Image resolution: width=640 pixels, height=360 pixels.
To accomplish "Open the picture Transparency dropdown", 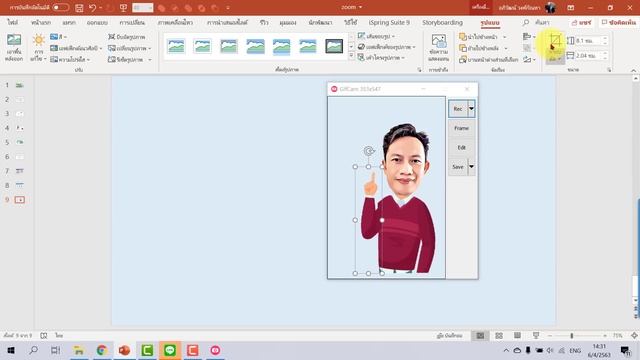I will pyautogui.click(x=70, y=60).
